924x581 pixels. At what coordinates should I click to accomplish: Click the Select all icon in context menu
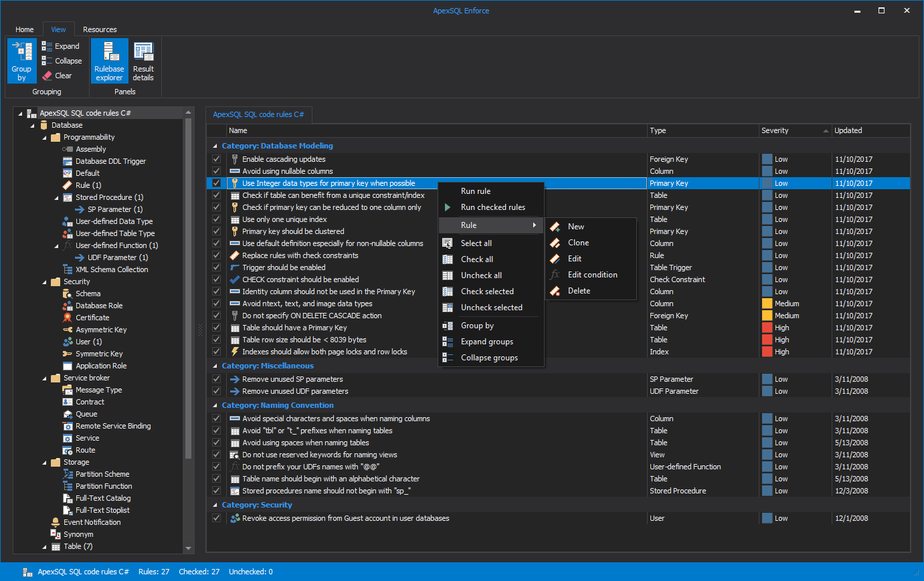coord(448,243)
